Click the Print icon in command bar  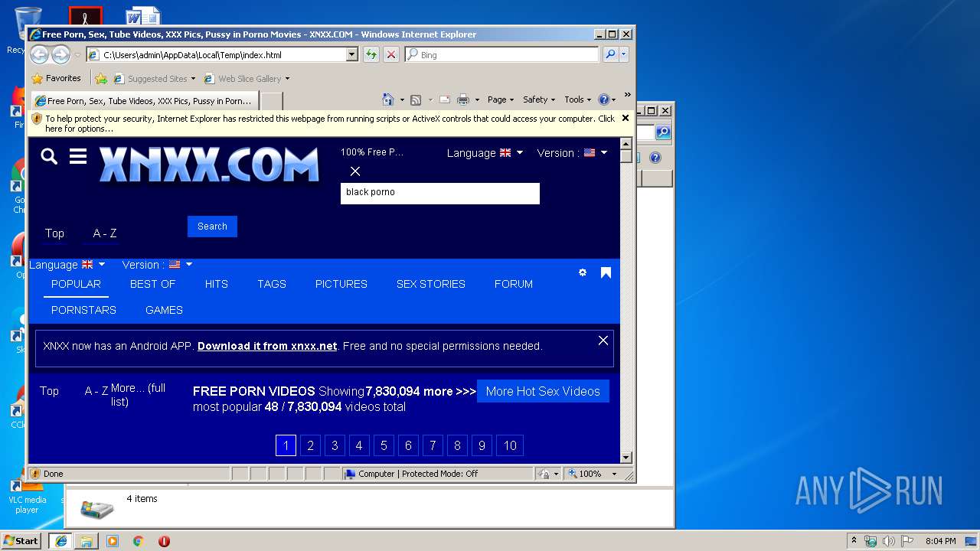click(x=462, y=99)
